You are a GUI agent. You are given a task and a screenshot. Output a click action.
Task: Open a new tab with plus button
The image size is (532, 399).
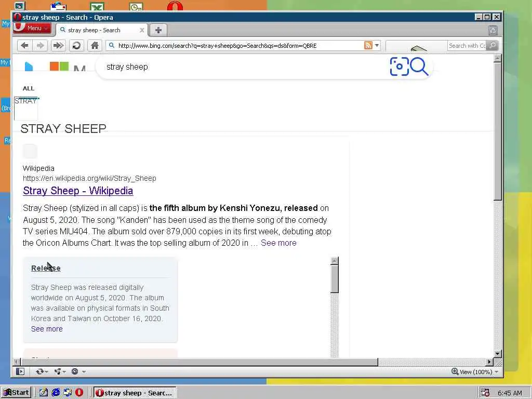pyautogui.click(x=158, y=30)
